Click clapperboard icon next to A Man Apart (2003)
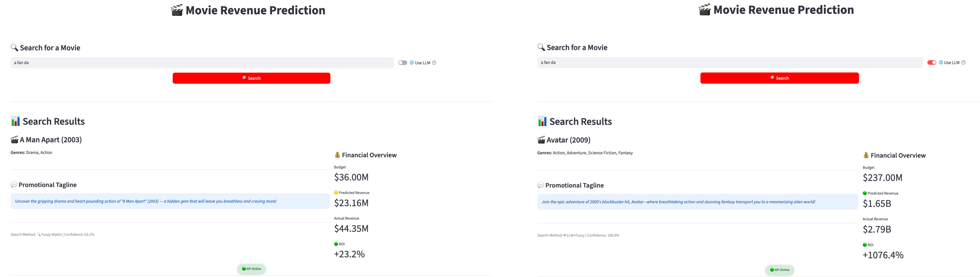Screen dimensions: 980x277 [14, 140]
